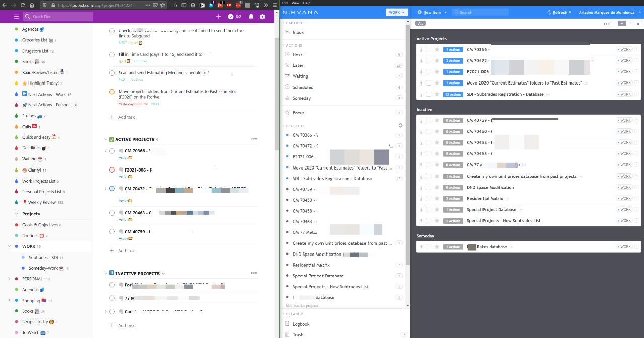Open note icon on SDI - Subtrades Registration row

(548, 94)
